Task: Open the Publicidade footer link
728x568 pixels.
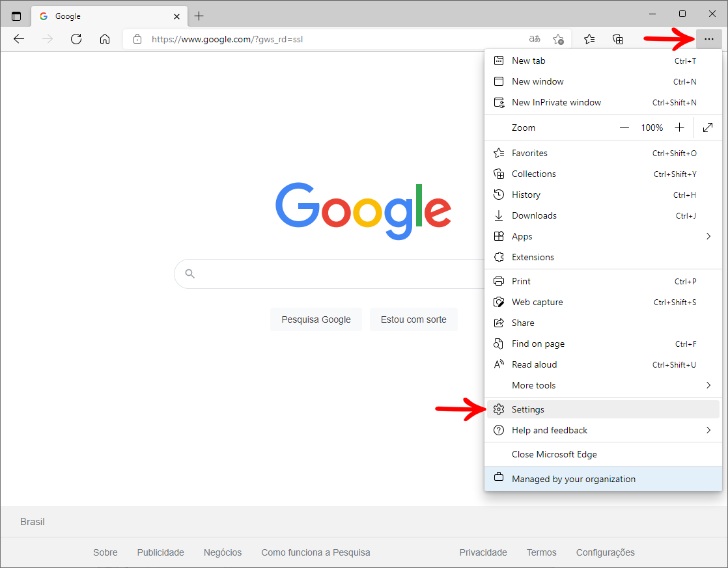Action: point(160,552)
